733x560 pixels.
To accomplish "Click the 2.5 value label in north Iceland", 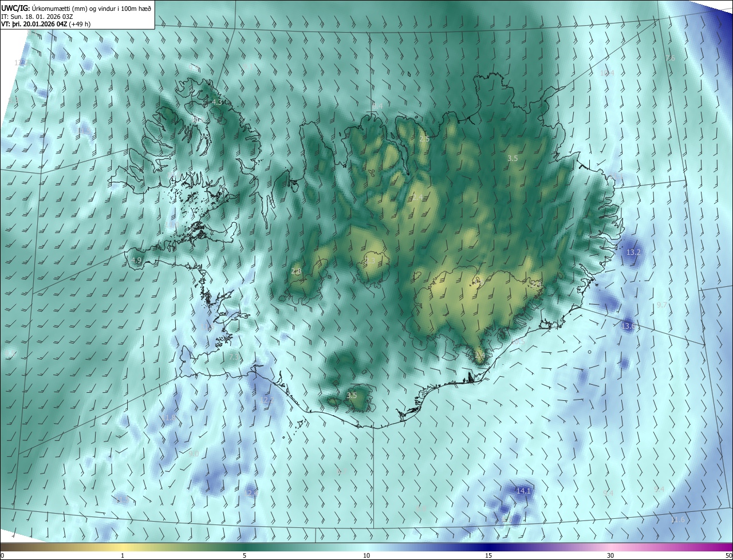I will tap(424, 139).
